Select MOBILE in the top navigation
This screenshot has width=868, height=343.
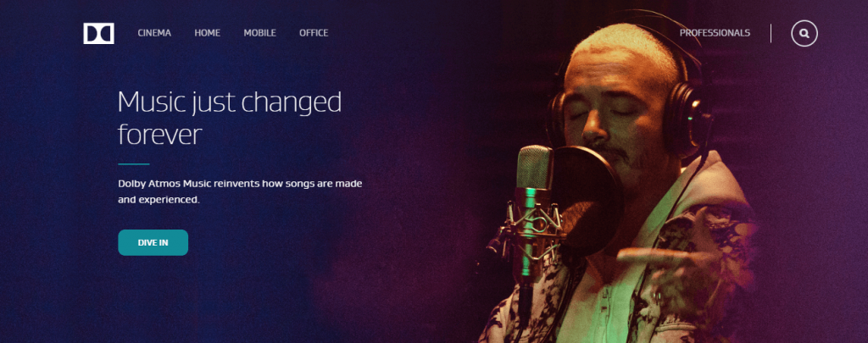pyautogui.click(x=259, y=33)
